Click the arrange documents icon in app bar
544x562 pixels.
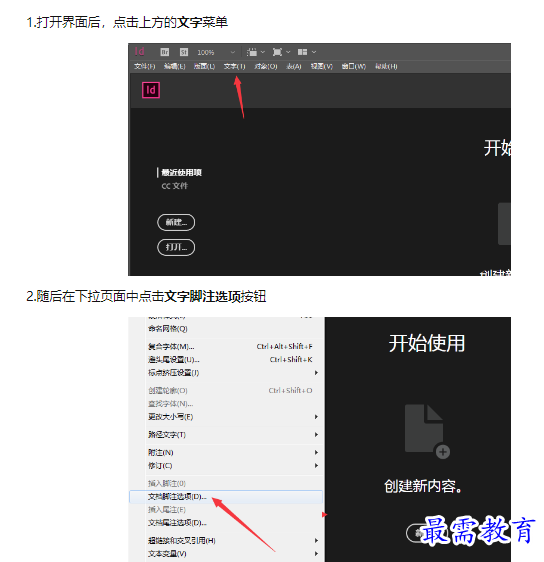pos(302,52)
